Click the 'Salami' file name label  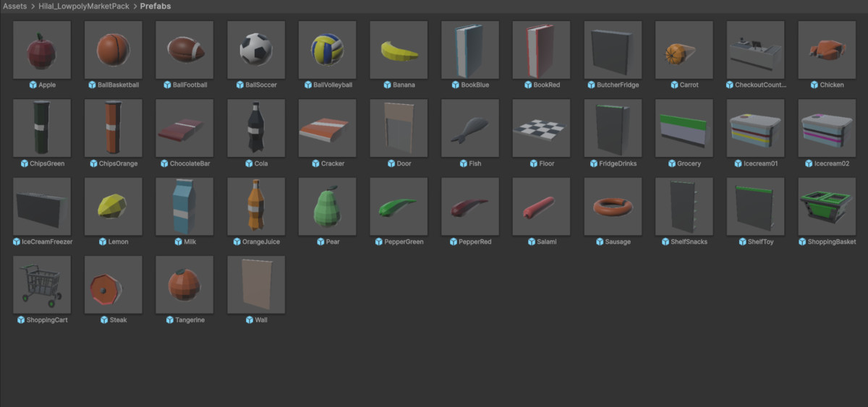pos(547,242)
